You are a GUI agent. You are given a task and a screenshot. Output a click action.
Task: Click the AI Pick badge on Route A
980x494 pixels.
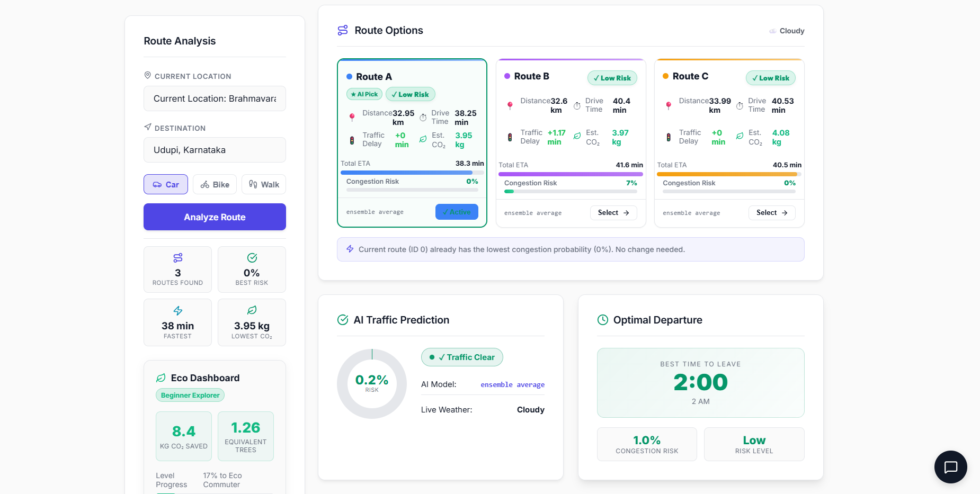click(364, 94)
